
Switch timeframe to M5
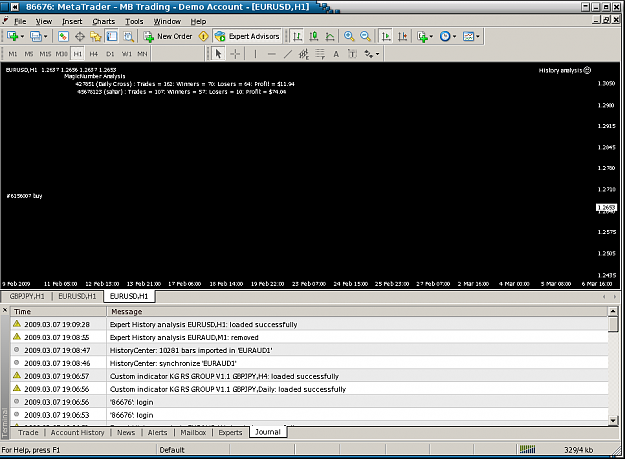coord(29,54)
